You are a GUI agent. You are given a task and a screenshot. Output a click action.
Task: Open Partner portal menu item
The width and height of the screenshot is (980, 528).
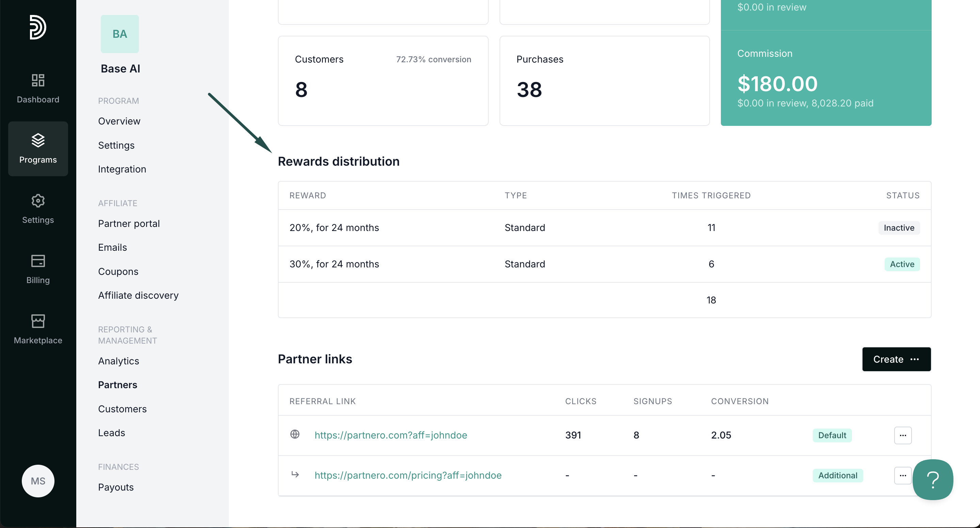129,224
